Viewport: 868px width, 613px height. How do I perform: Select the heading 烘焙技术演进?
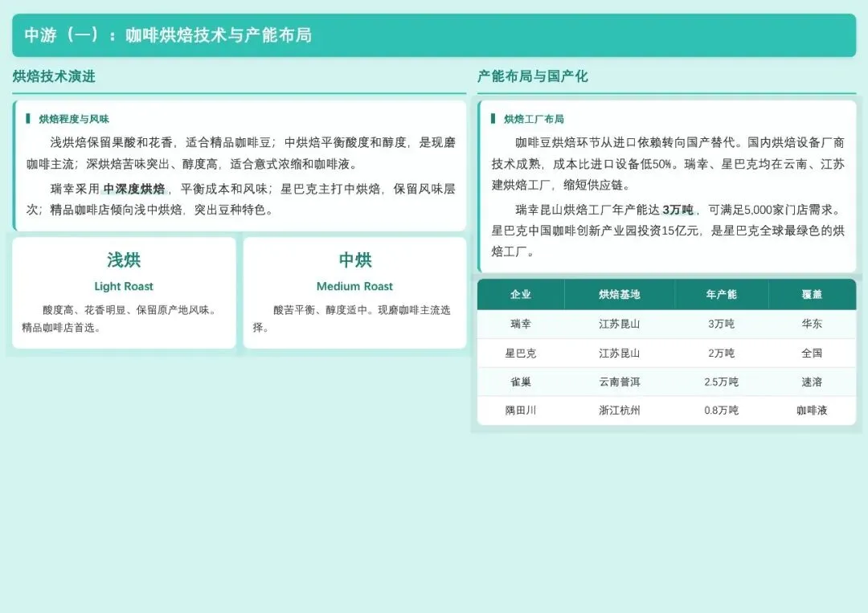[x=54, y=76]
